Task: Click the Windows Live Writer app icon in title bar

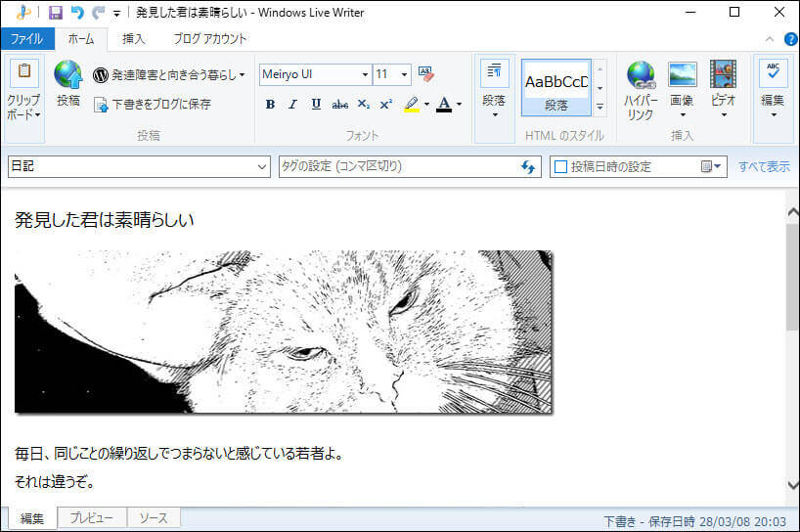Action: [22, 13]
